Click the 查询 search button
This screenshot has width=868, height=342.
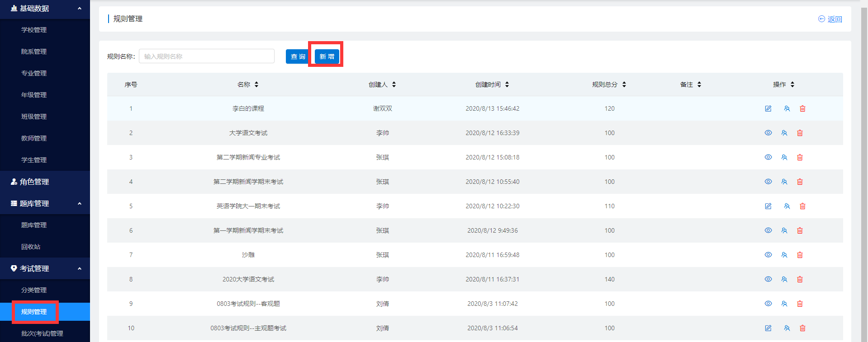coord(297,56)
